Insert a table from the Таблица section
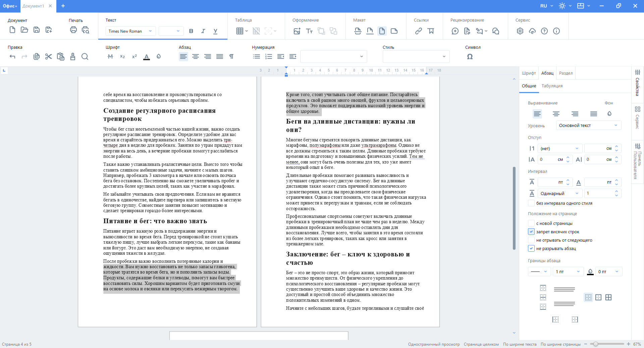Screen dimensions: 644x348 pyautogui.click(x=240, y=31)
